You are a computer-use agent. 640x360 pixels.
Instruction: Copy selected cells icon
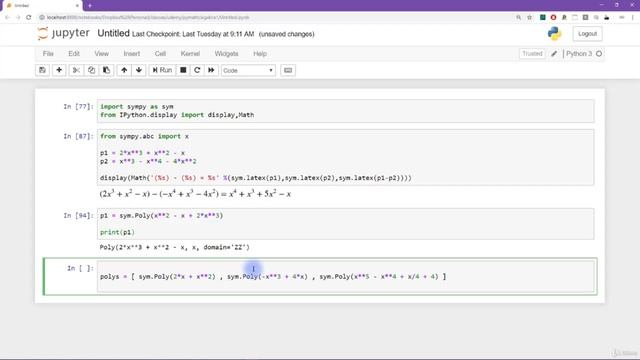click(91, 70)
